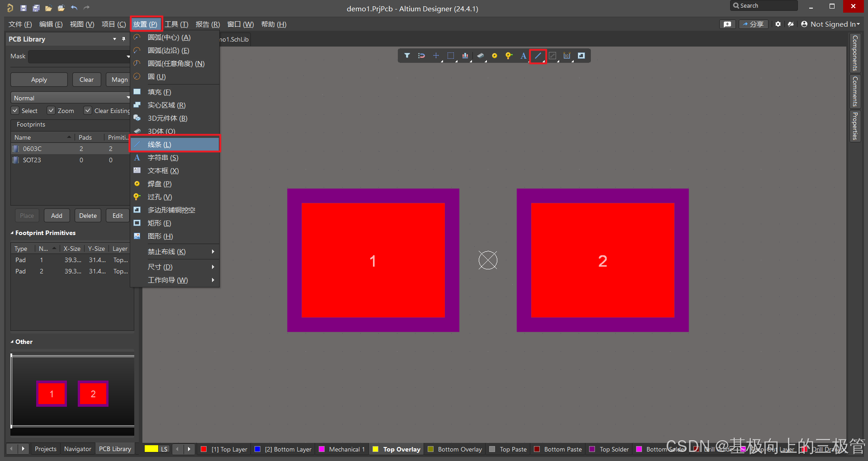Click the Mechanical 1 magenta color swatch
The image size is (868, 461).
(322, 449)
